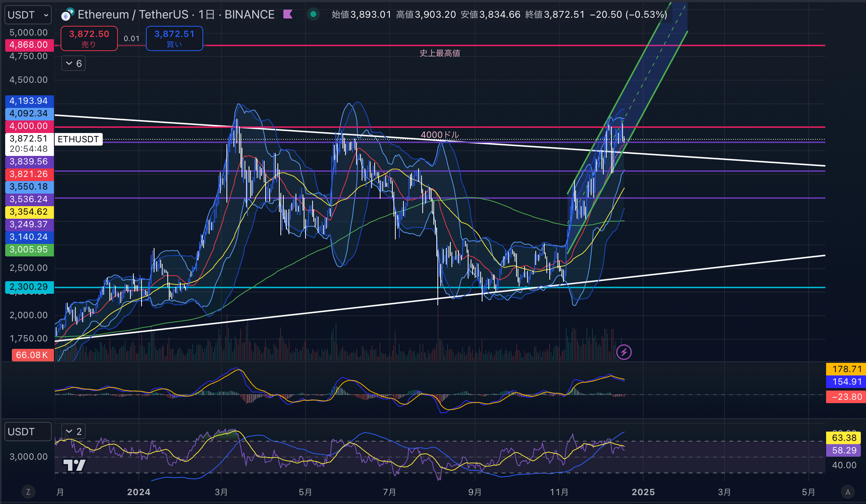Expand the 6 indicators legend

pos(74,64)
